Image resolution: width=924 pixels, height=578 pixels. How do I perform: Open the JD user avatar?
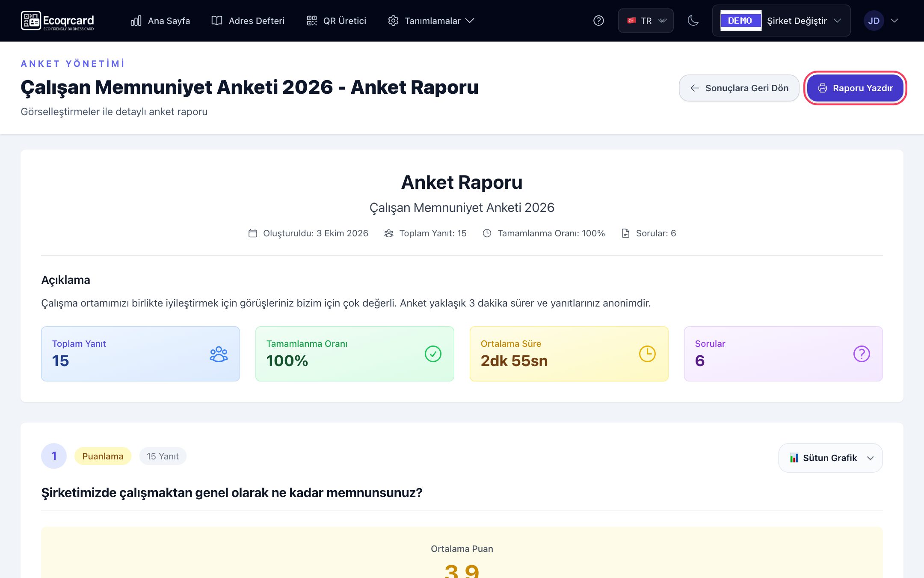point(874,21)
